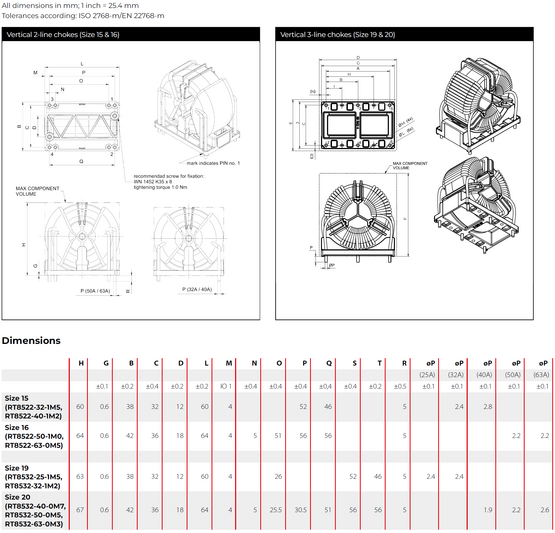Click the '(32A)' sub-header under øP

point(456,374)
